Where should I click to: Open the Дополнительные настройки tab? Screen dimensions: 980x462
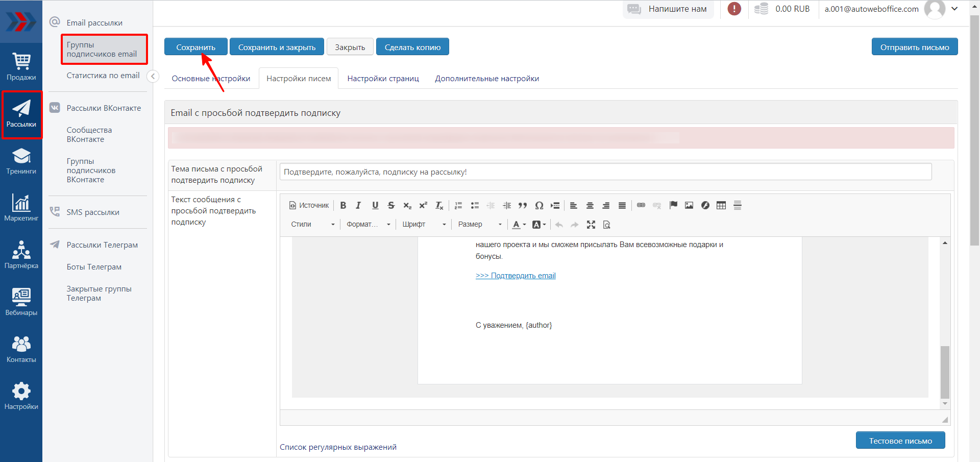click(x=486, y=79)
